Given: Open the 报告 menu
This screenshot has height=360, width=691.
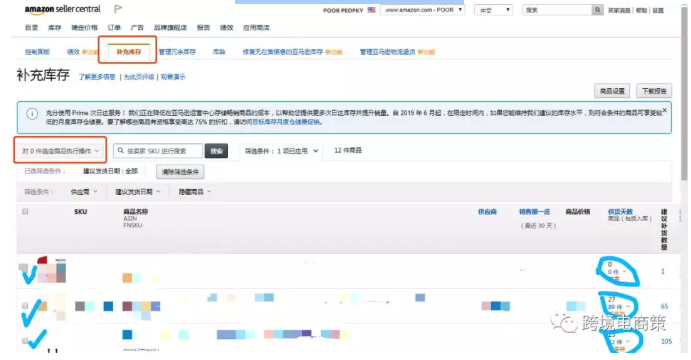Looking at the screenshot, I should tap(203, 27).
